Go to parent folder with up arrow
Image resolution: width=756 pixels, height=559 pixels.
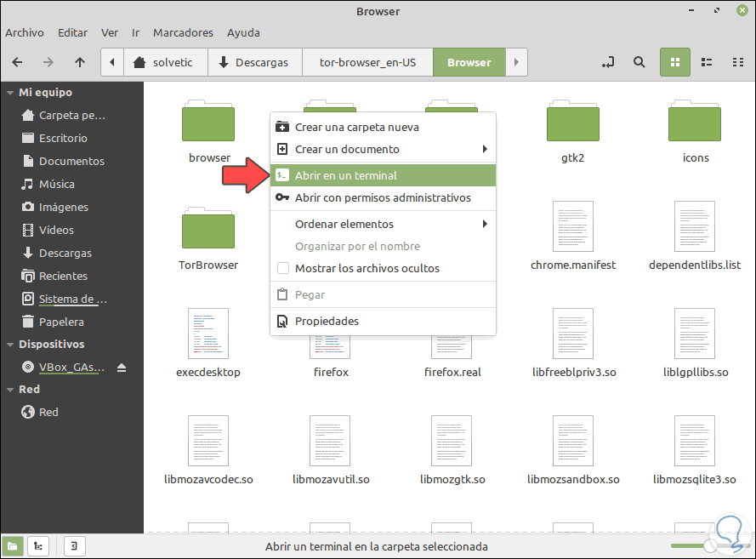pos(80,62)
